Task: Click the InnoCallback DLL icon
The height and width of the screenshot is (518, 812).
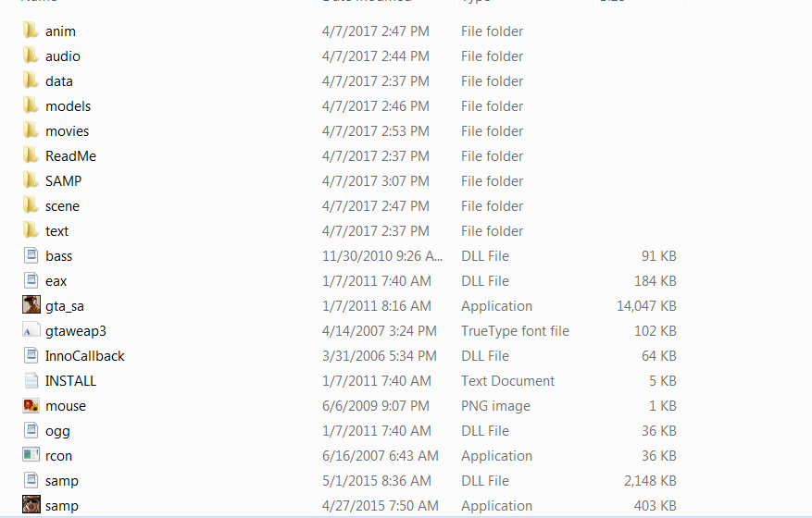Action: [x=31, y=355]
